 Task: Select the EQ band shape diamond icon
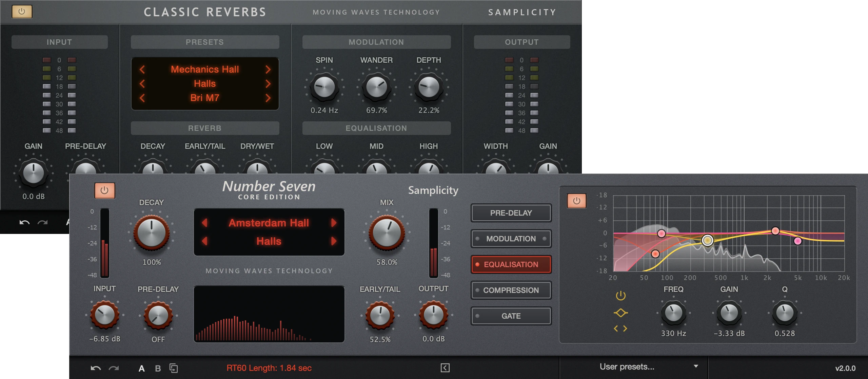coord(620,313)
